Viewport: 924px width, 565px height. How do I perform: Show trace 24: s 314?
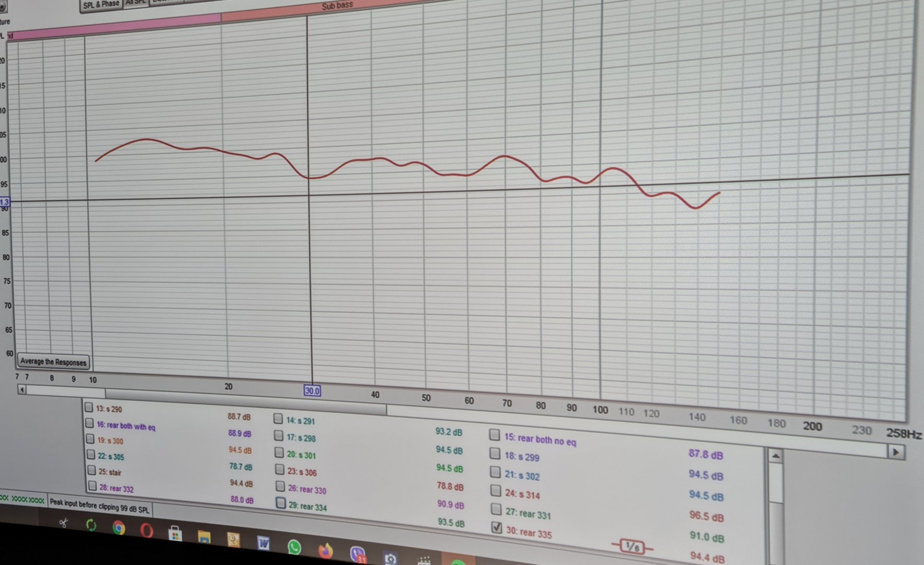point(496,490)
